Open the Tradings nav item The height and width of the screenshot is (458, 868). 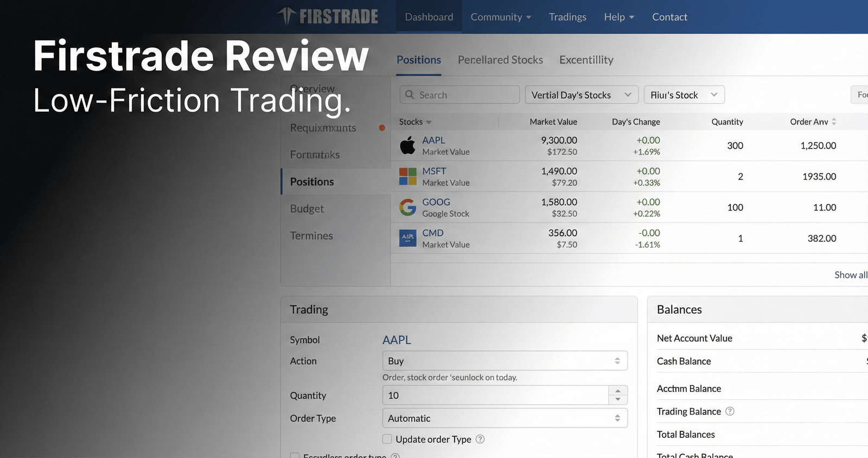pos(567,17)
